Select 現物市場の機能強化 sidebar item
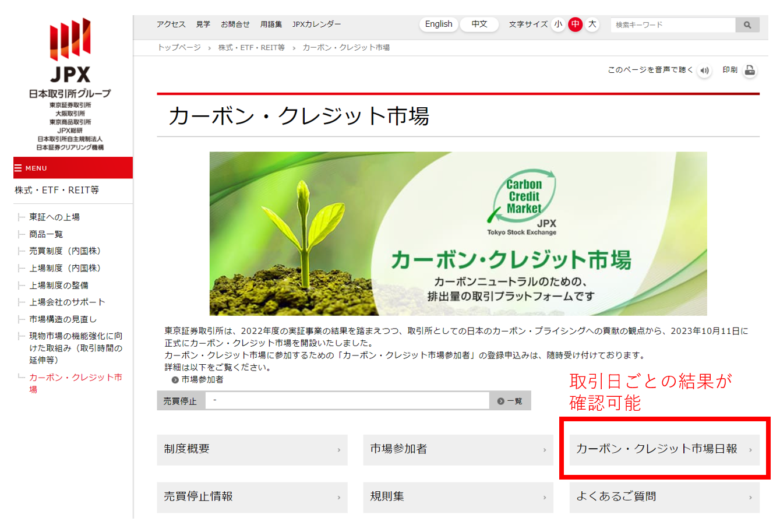Viewport: 780px width, 532px height. (76, 348)
